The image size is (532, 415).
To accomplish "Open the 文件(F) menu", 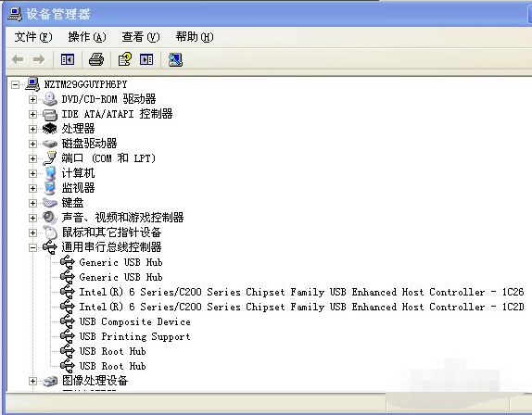I will 33,37.
